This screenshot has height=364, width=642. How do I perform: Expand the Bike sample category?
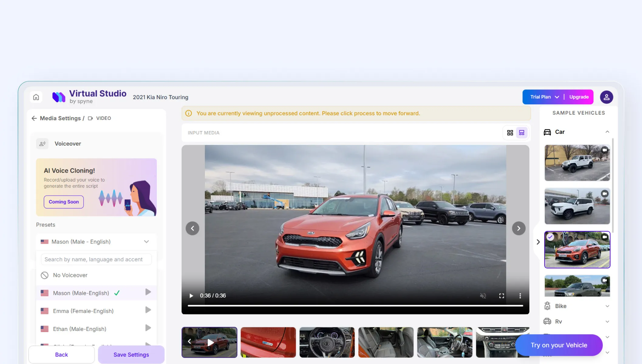click(x=607, y=306)
